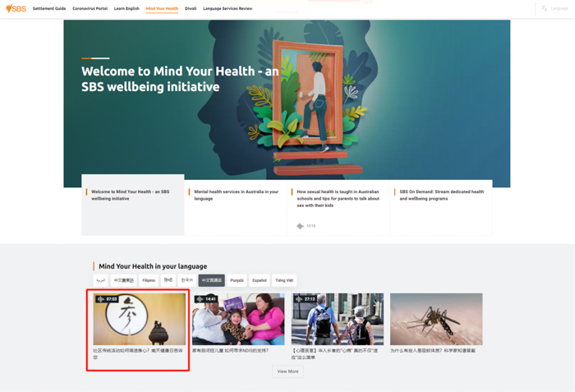Open the Language selector translate icon
This screenshot has width=575, height=392.
click(545, 8)
